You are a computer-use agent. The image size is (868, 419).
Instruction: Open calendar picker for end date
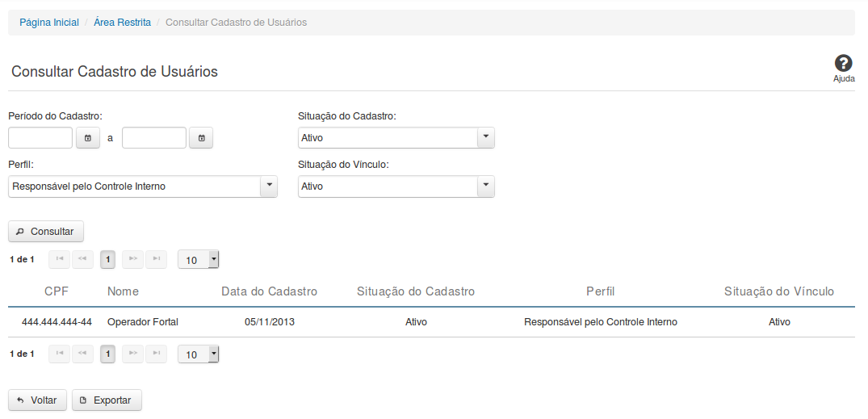[x=201, y=138]
